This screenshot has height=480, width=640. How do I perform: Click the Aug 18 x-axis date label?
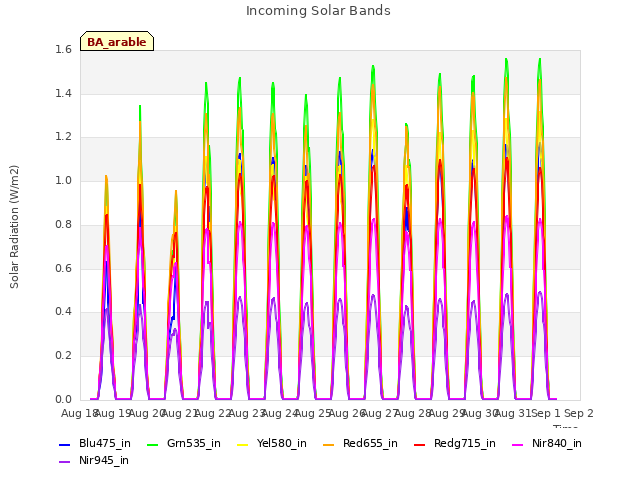[x=78, y=413]
